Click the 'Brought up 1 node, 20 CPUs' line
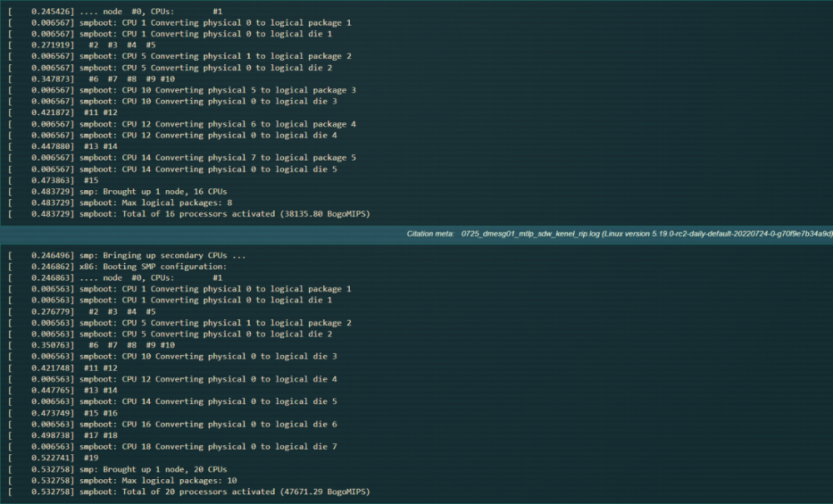 [118, 470]
